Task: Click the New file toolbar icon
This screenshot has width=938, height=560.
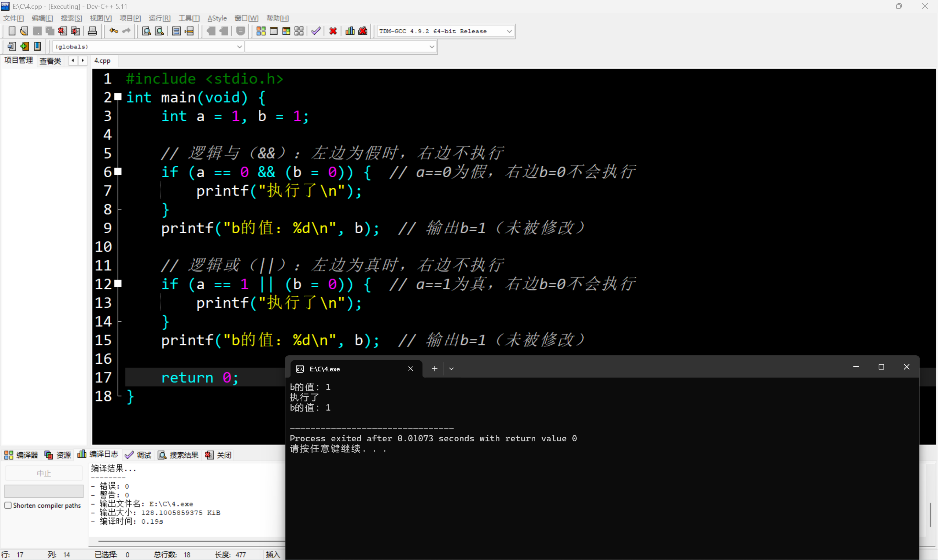Action: (12, 31)
